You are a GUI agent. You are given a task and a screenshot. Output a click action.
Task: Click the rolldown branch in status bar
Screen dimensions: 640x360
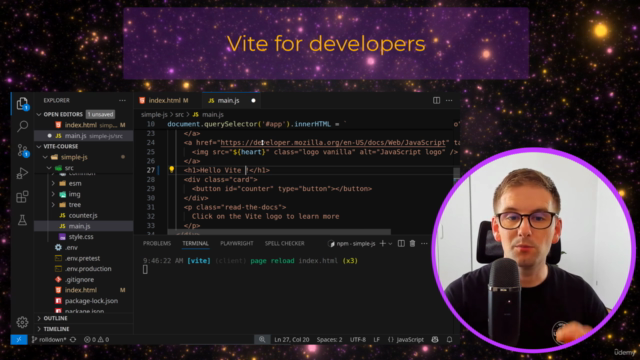[x=49, y=340]
